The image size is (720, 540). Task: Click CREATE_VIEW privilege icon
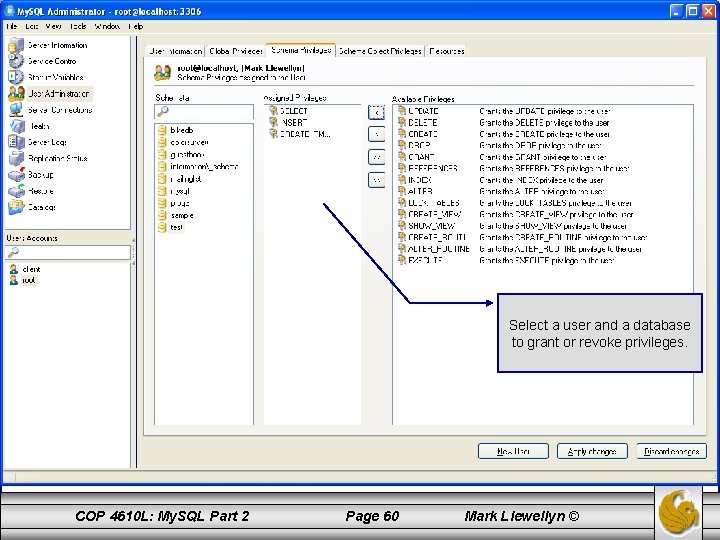coord(402,214)
